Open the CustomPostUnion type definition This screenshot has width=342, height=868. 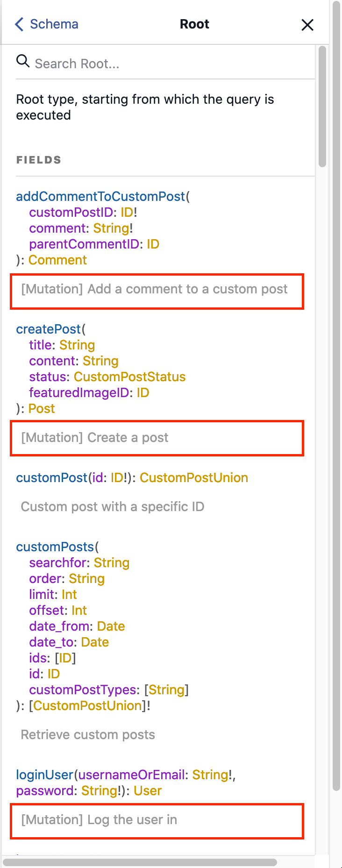194,477
